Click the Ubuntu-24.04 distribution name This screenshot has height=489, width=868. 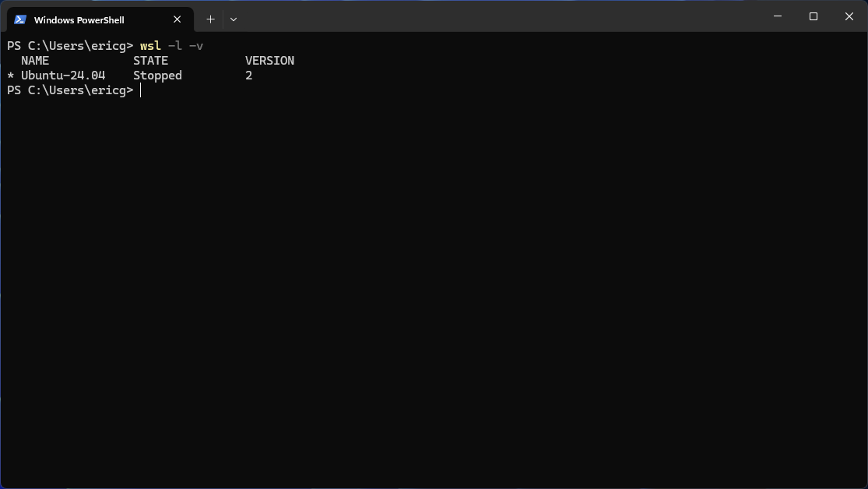click(x=63, y=76)
